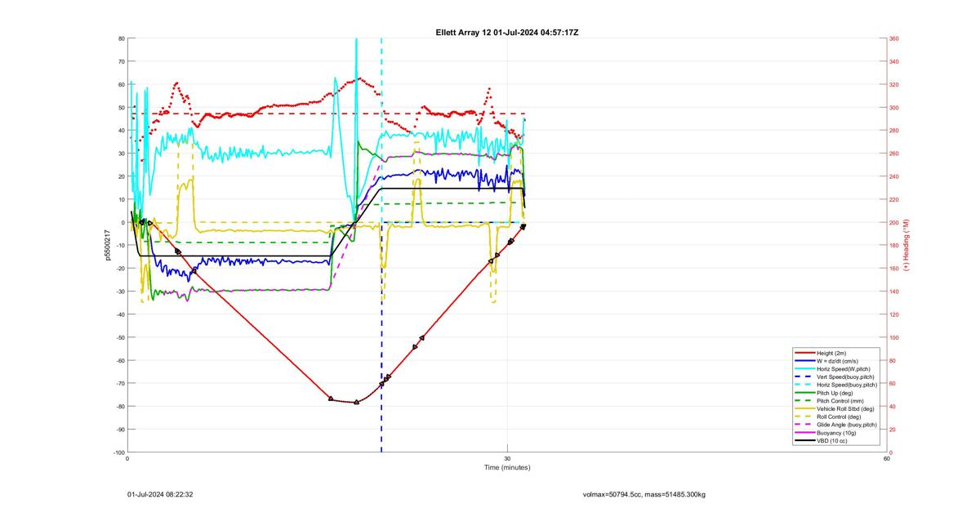Click right heading axis tick "160"
Image resolution: width=980 pixels, height=508 pixels.
(x=893, y=269)
